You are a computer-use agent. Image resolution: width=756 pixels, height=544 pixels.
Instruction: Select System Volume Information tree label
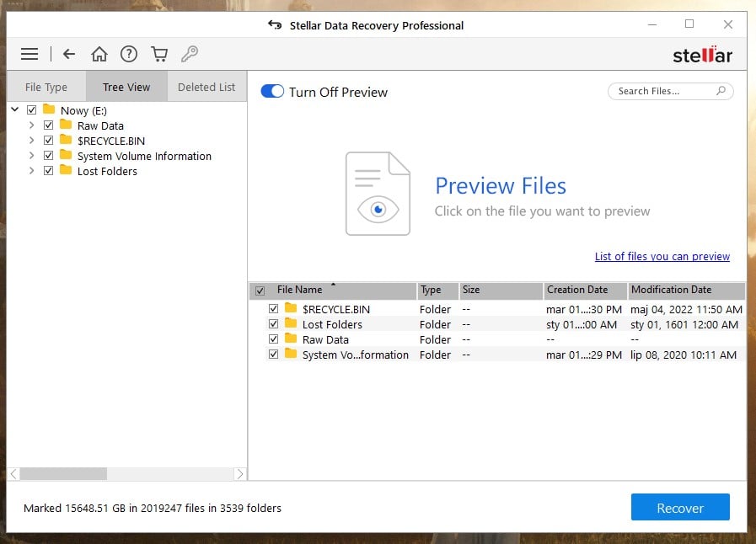144,156
